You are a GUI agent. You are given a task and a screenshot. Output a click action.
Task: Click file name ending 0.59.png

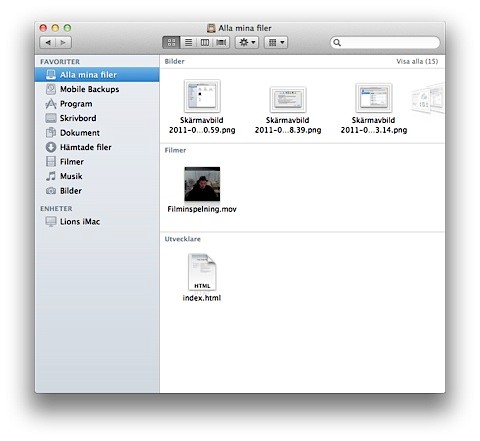[x=202, y=125]
